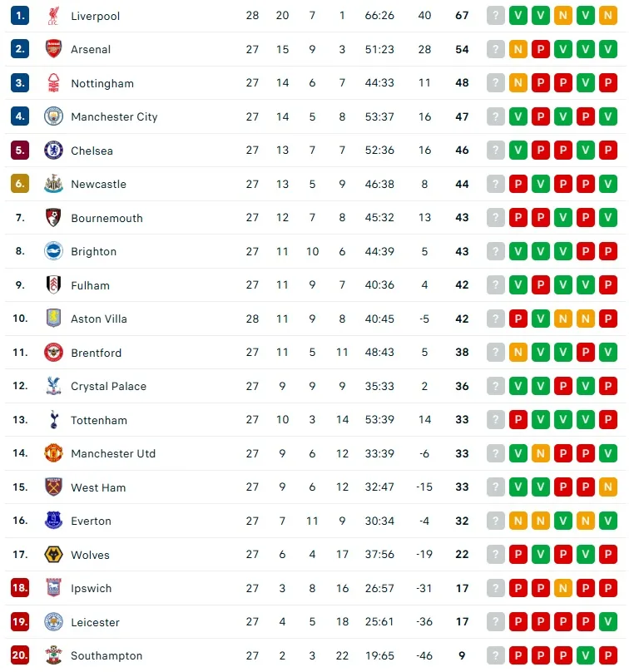
Task: Click the rank 6 position badge
Action: click(x=20, y=184)
